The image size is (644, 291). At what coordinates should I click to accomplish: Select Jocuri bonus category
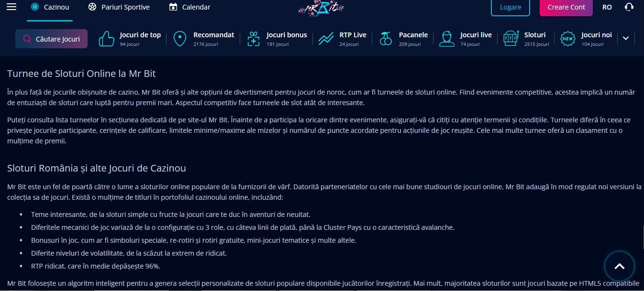277,39
